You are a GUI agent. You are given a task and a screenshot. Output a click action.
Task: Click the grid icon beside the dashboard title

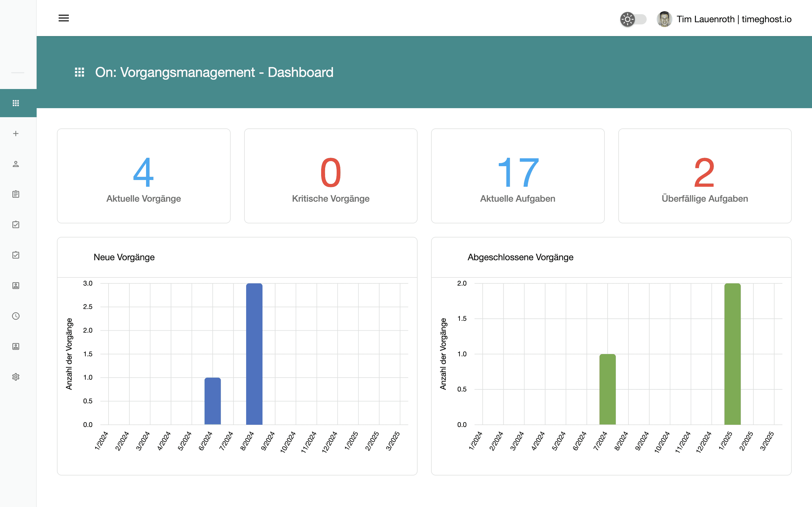point(79,72)
